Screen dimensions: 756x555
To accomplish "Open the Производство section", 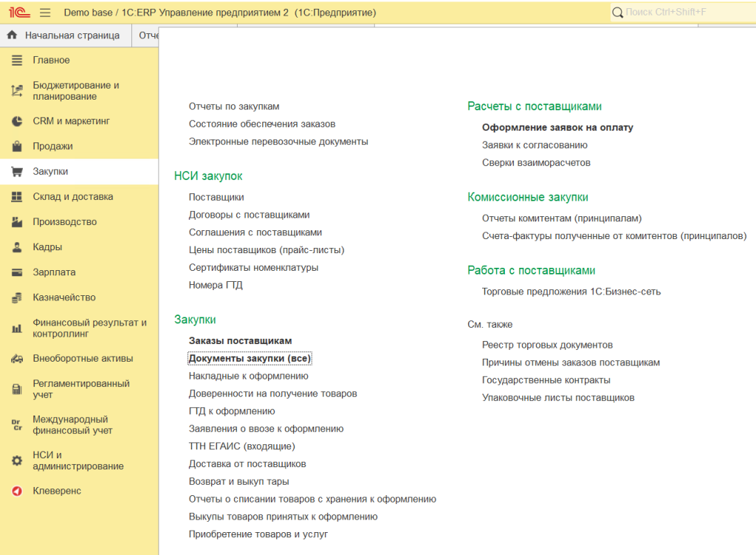I will (79, 221).
